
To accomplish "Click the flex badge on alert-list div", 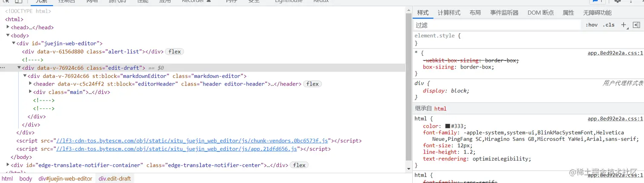I will 175,51.
